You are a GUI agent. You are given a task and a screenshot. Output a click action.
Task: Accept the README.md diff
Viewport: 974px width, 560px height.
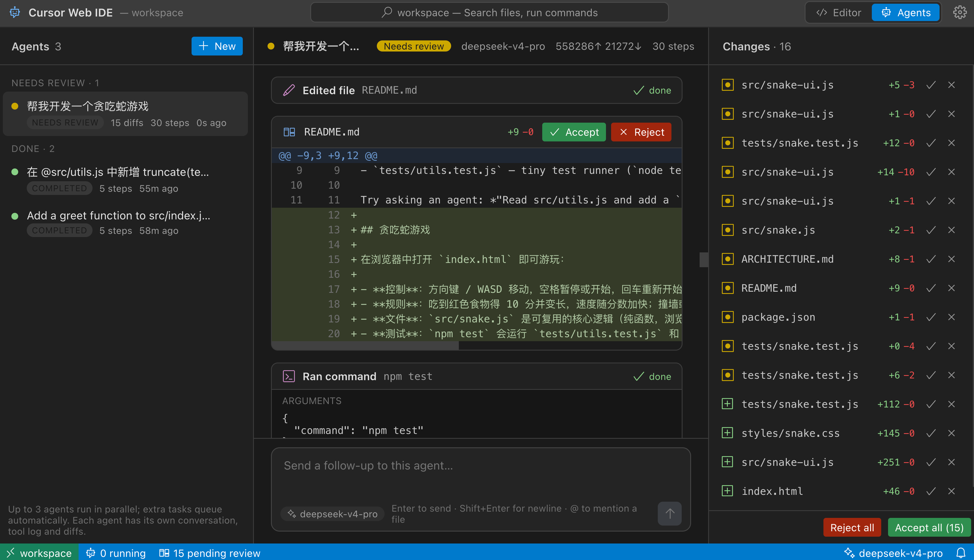pyautogui.click(x=574, y=132)
